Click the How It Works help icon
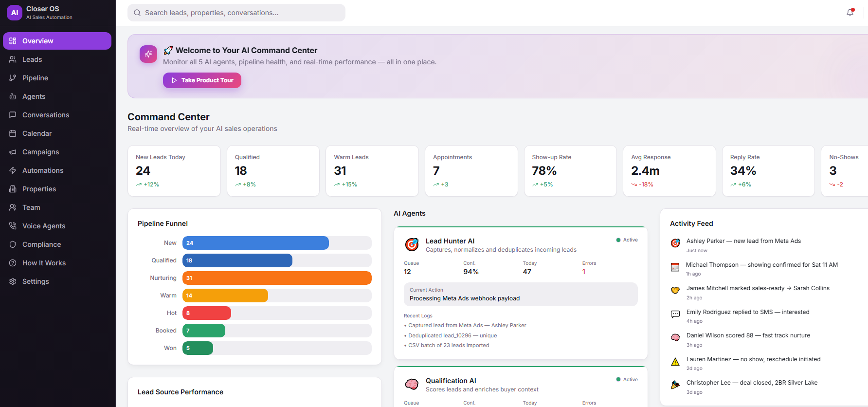Image resolution: width=868 pixels, height=407 pixels. click(x=13, y=263)
